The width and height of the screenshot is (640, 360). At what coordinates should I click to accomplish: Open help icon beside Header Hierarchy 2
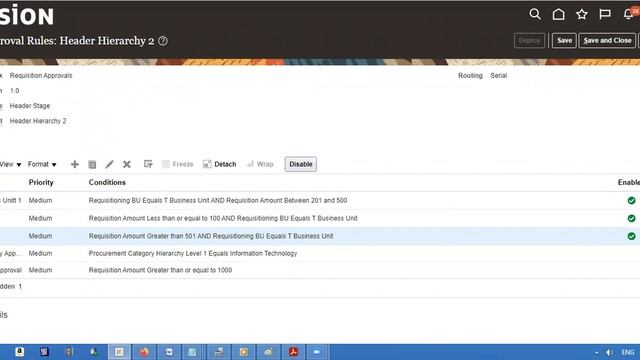163,41
